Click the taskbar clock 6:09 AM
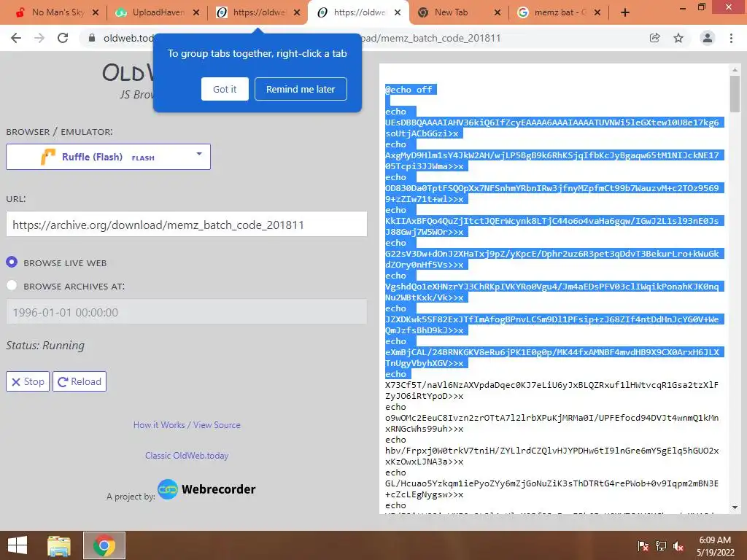 [x=715, y=540]
